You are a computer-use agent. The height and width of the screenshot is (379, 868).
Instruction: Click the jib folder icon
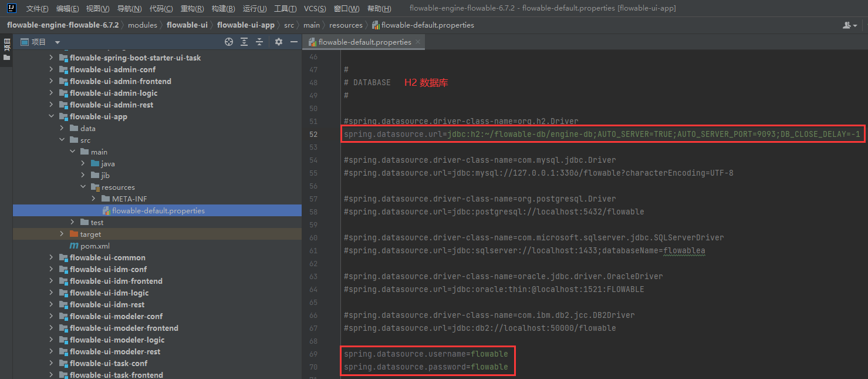tap(95, 175)
